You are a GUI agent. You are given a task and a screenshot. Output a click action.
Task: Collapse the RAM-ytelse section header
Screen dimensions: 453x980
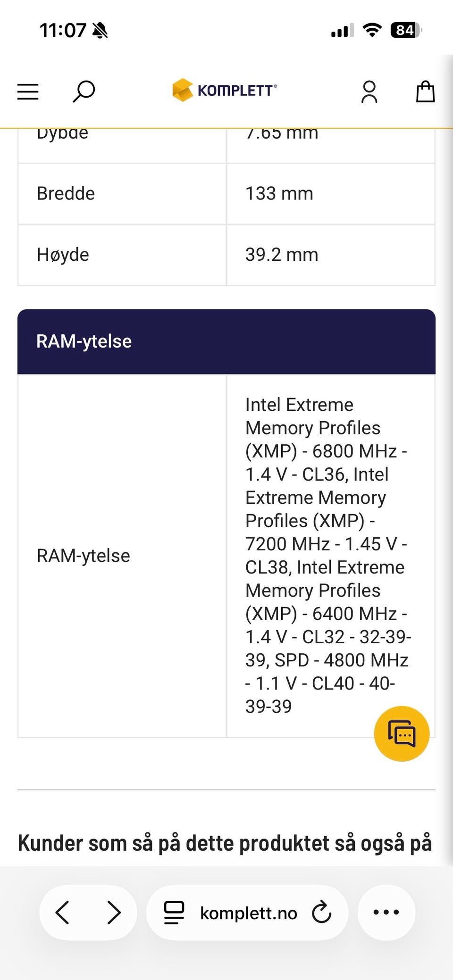point(226,341)
